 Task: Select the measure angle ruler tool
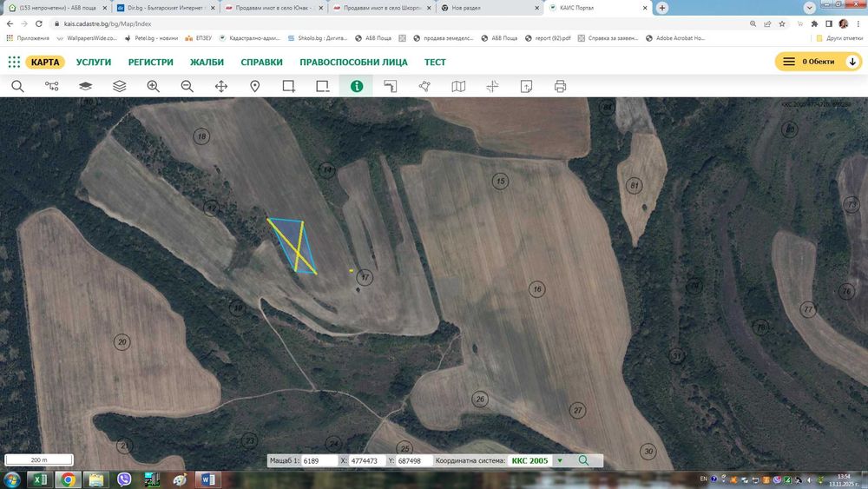coord(391,86)
